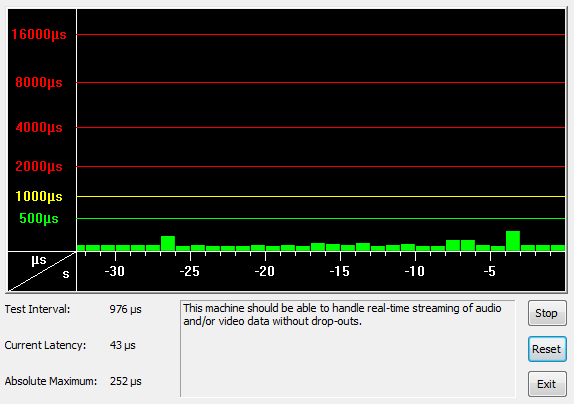The height and width of the screenshot is (404, 574).
Task: Click the Reset button
Action: (x=547, y=349)
